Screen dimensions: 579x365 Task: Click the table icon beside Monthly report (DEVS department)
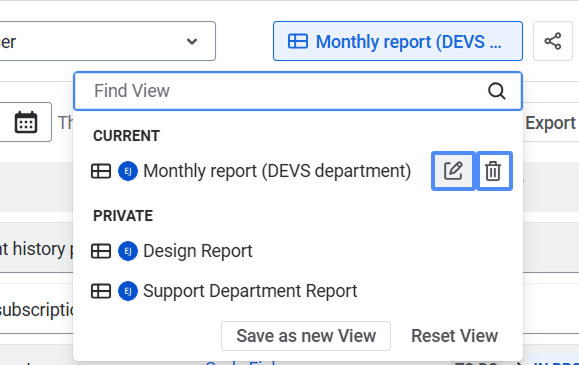click(101, 171)
